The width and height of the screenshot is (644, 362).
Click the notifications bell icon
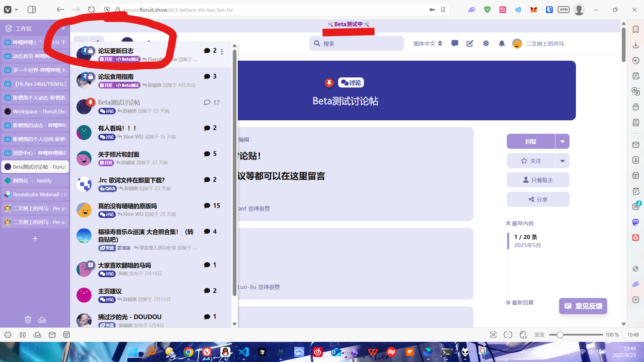(502, 44)
